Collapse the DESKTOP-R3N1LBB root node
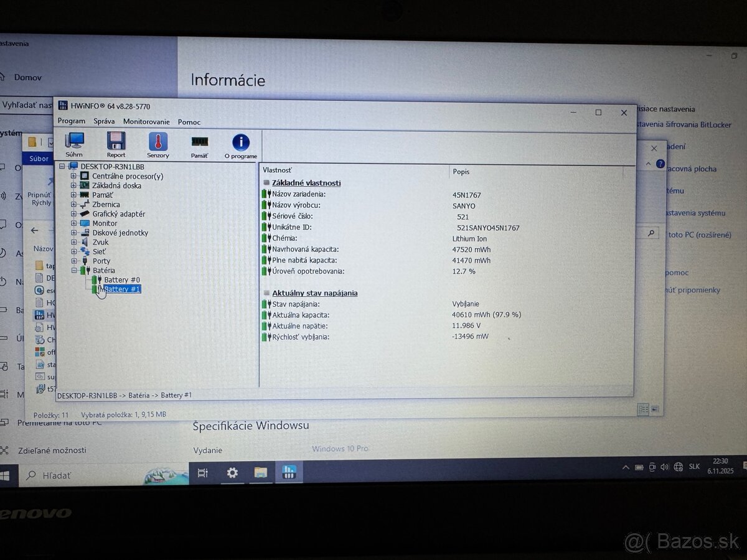747x560 pixels. click(61, 166)
